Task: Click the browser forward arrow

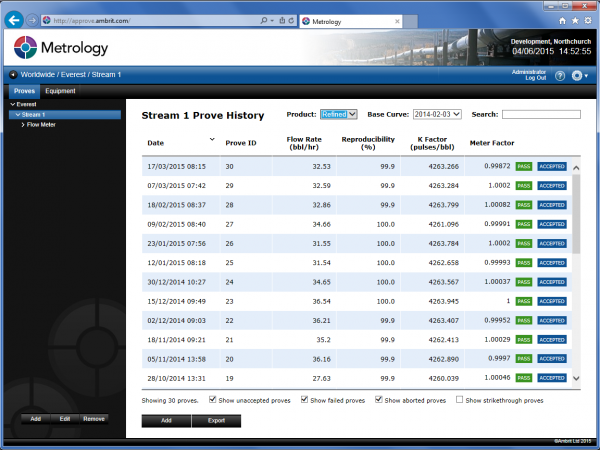Action: (x=32, y=21)
